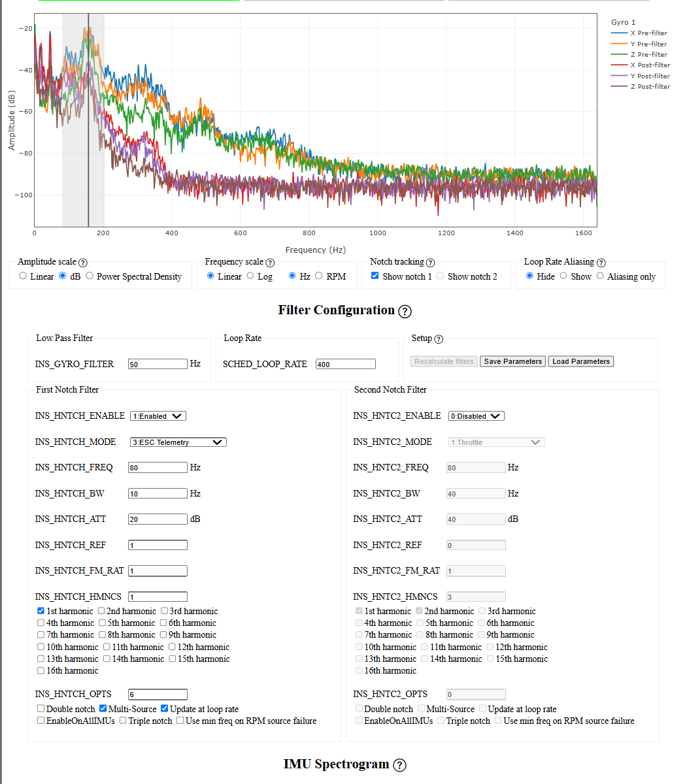
Task: Open help icon next to Loop Rate Aliasing
Action: [x=601, y=262]
